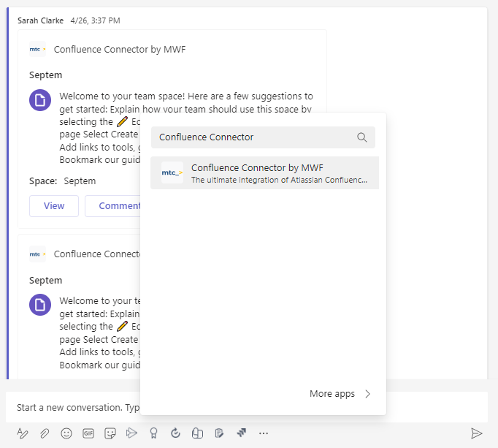Click the Confluence app icon in toolbar

241,433
